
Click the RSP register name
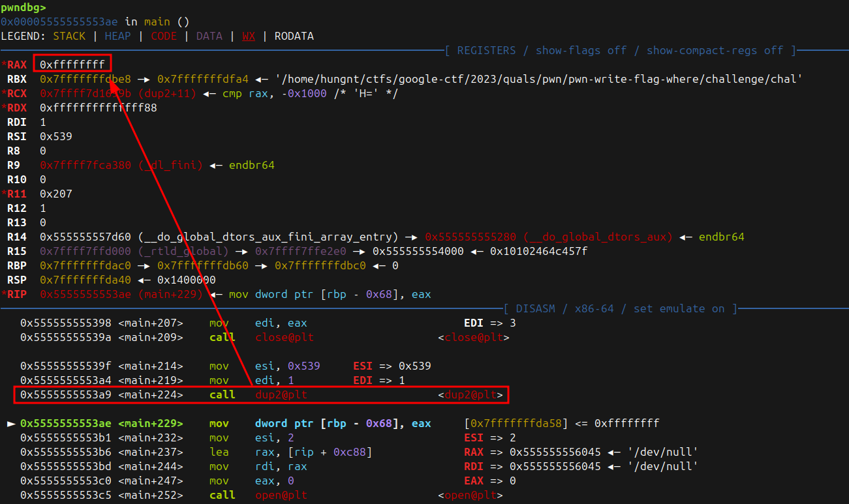[x=17, y=280]
